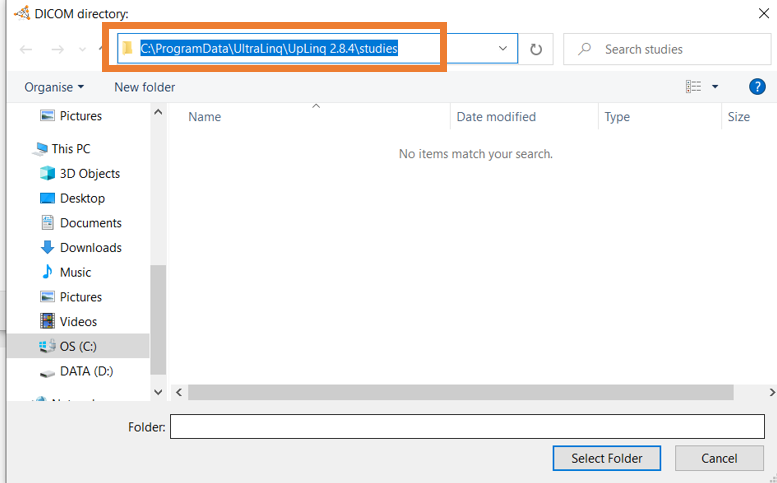
Task: Open the Downloads folder
Action: pyautogui.click(x=81, y=248)
